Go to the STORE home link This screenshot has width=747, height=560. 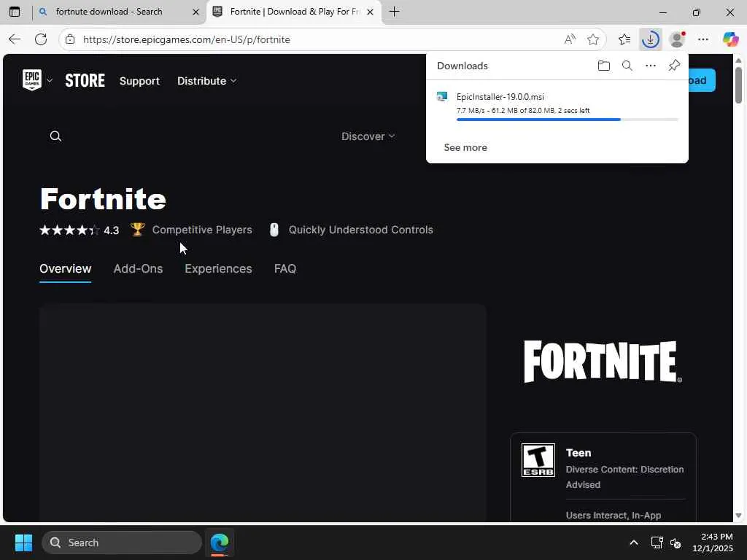tap(85, 80)
